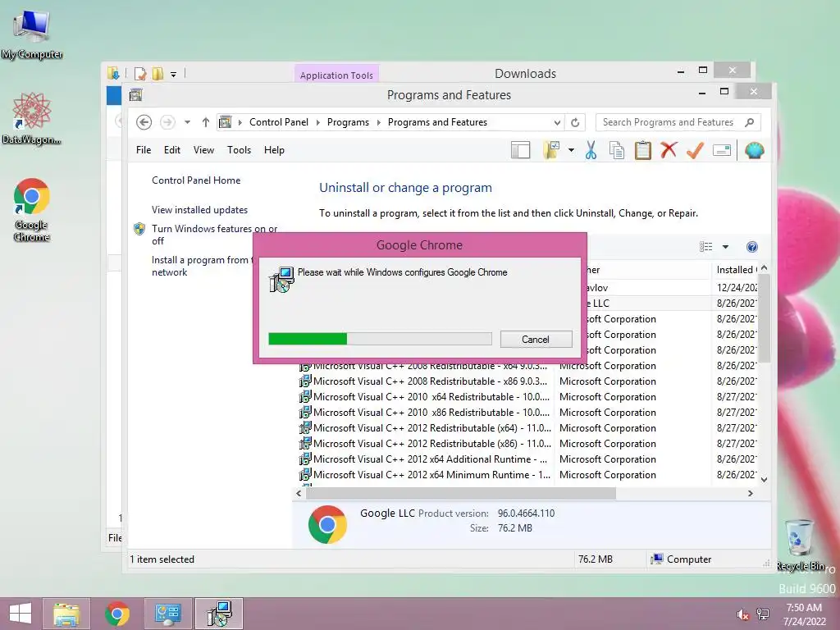Open the DataWagon desktop shortcut
This screenshot has width=840, height=630.
32,118
